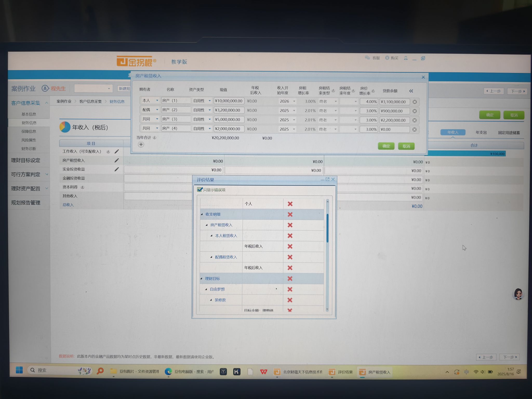Click the main page 取消 green button
This screenshot has width=532, height=399.
pos(514,115)
